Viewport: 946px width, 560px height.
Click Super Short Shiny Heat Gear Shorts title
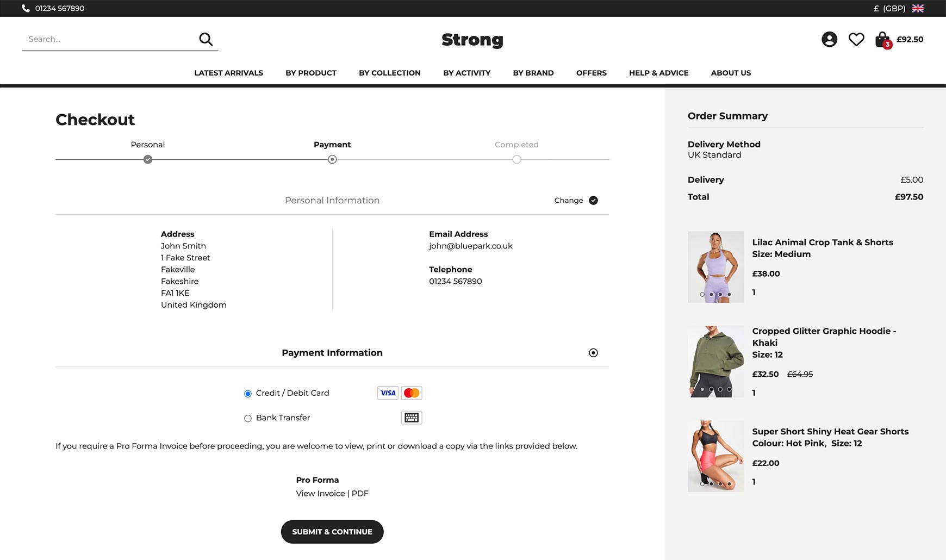pyautogui.click(x=830, y=432)
